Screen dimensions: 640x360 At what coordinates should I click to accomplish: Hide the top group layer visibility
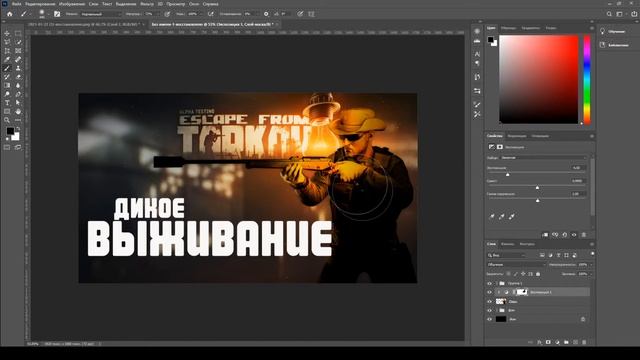[489, 283]
